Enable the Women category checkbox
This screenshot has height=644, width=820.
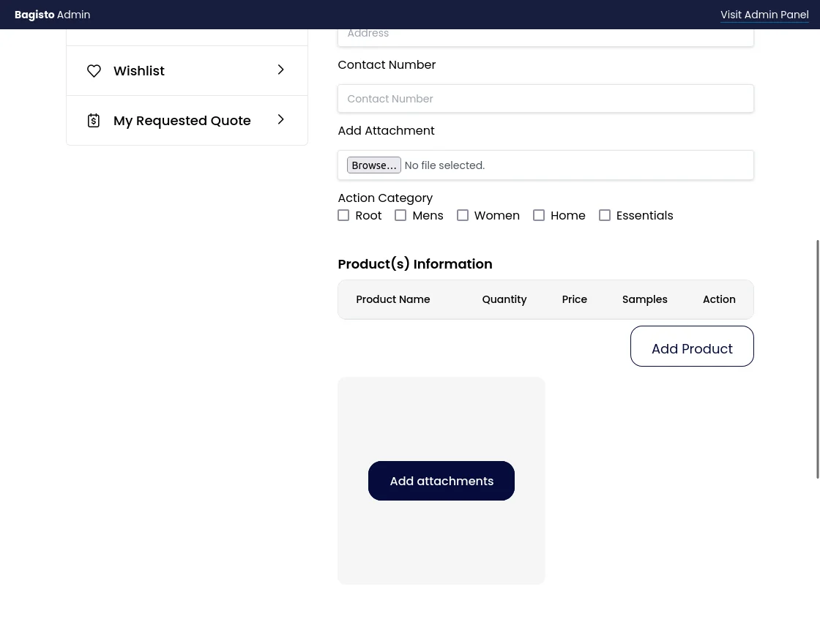[x=463, y=216]
